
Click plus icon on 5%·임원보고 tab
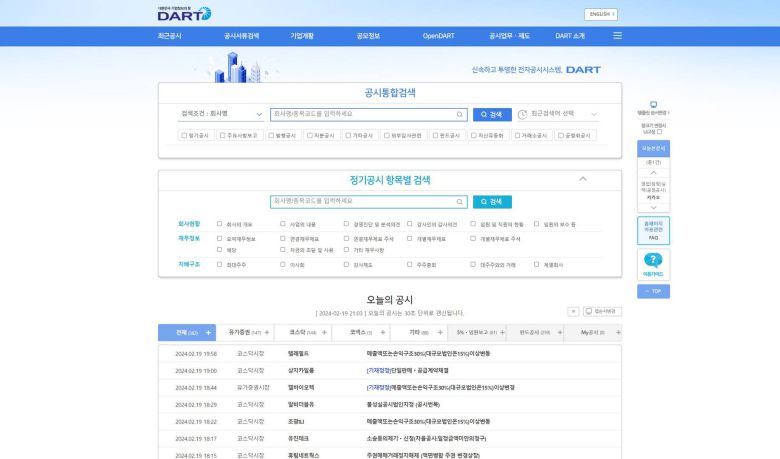[x=502, y=333]
